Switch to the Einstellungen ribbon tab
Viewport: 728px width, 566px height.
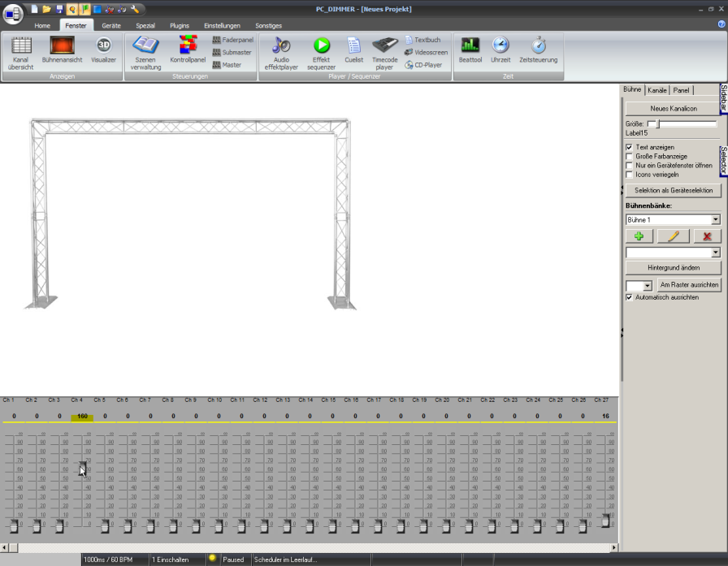pos(223,25)
